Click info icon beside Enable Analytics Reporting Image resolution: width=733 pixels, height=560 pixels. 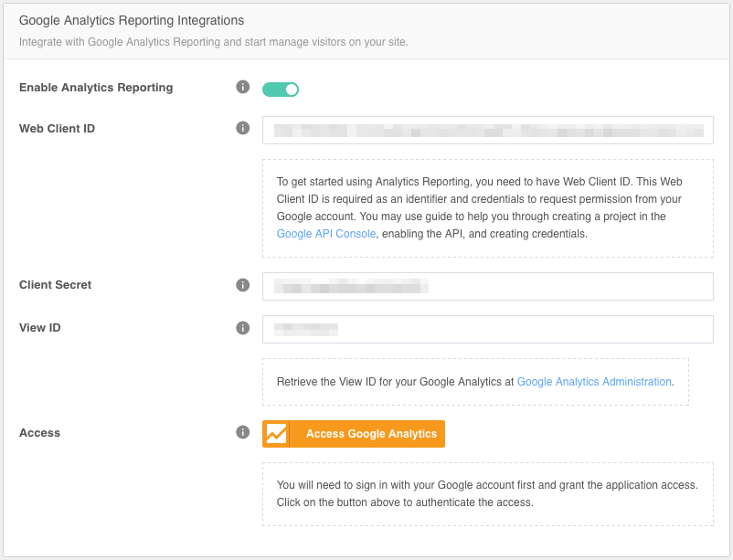click(242, 87)
